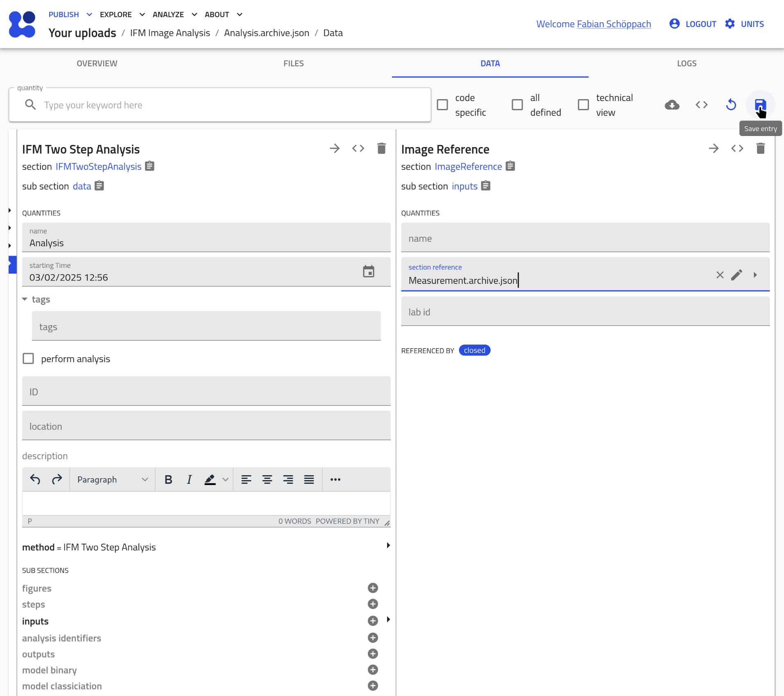The height and width of the screenshot is (696, 784).
Task: Click the reload entry icon
Action: [731, 105]
